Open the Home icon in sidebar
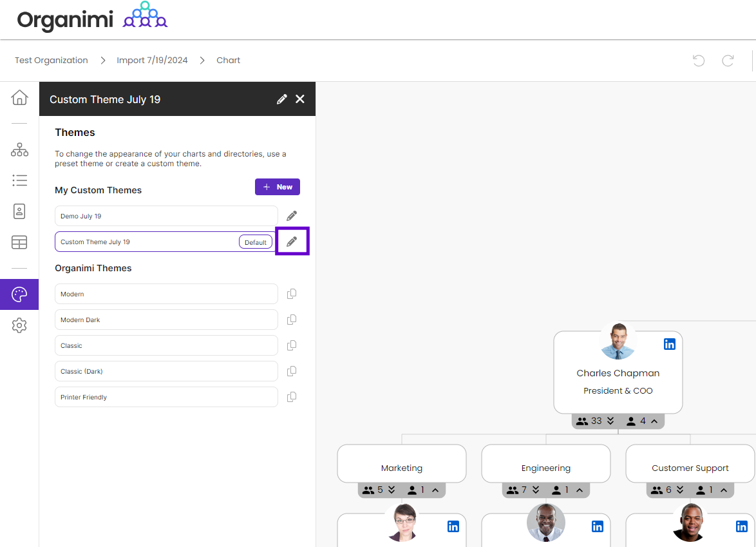 pos(19,97)
